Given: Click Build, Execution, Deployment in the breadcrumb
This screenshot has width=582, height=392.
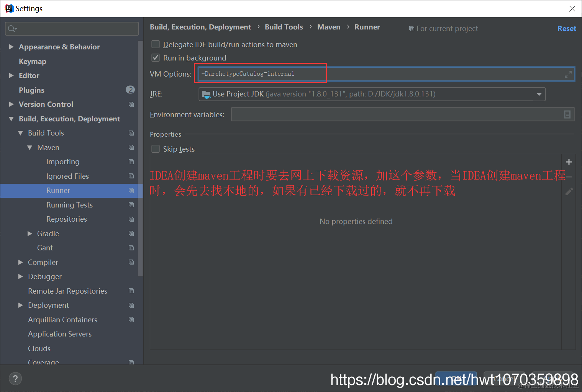Looking at the screenshot, I should (200, 27).
